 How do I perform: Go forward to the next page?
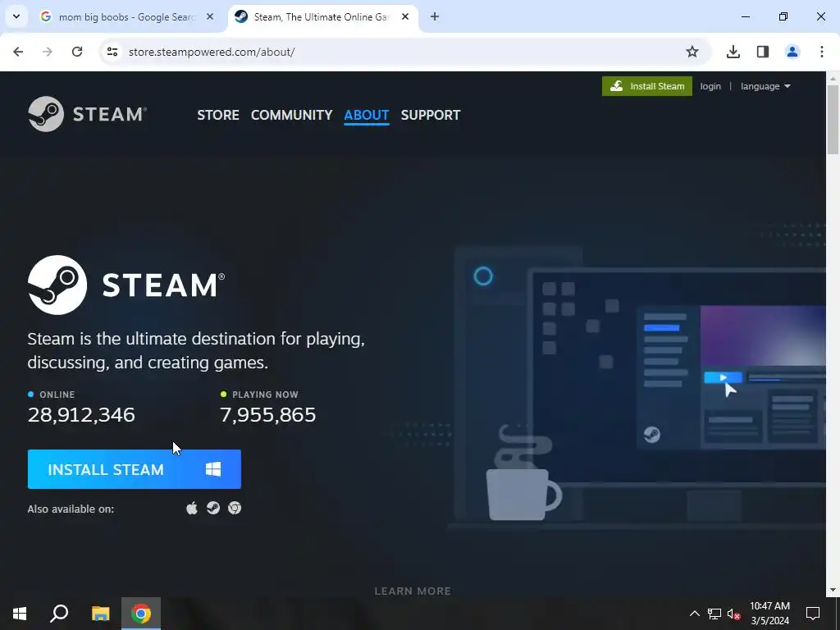[x=48, y=52]
